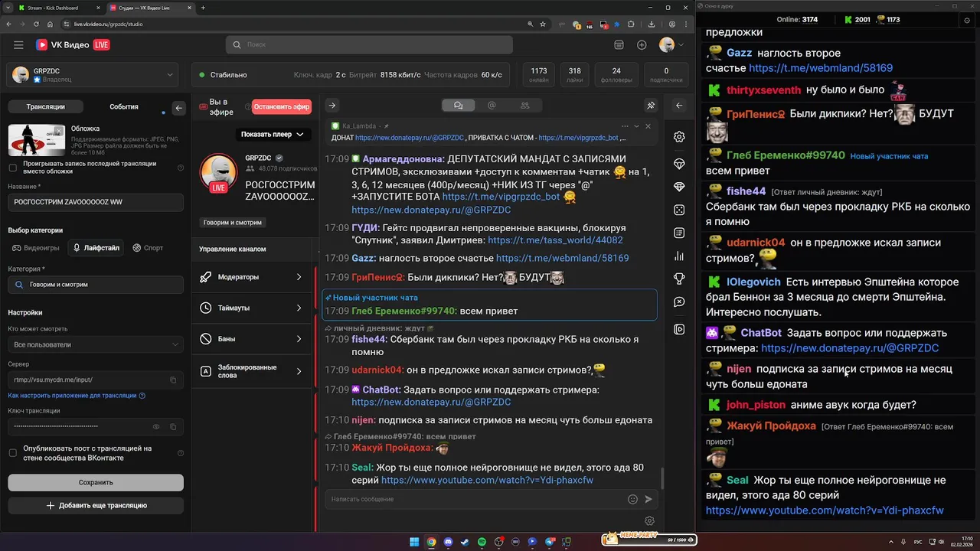Open the Баны section
Screen dimensions: 980x551
click(253, 339)
